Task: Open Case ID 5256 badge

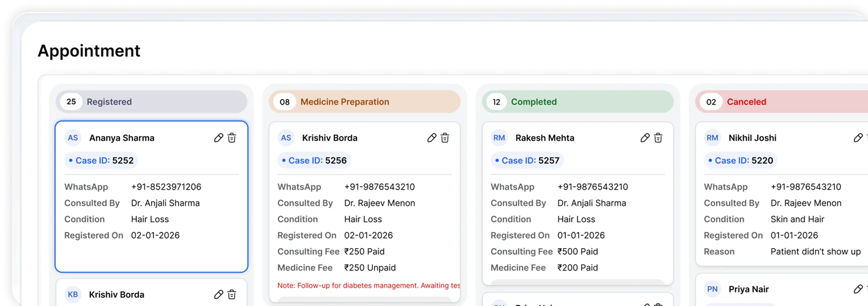Action: click(x=314, y=161)
